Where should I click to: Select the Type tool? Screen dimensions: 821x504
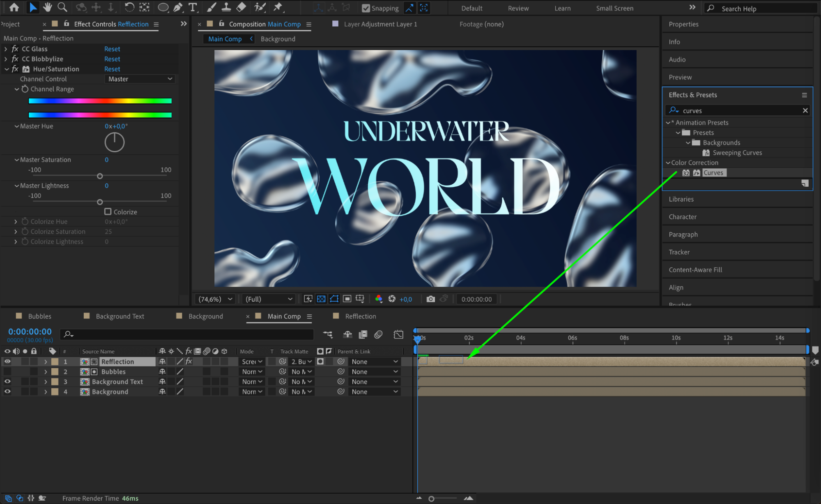click(192, 7)
